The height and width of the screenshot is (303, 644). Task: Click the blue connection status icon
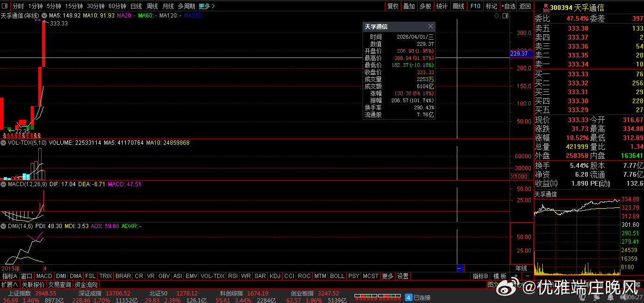pos(409,297)
